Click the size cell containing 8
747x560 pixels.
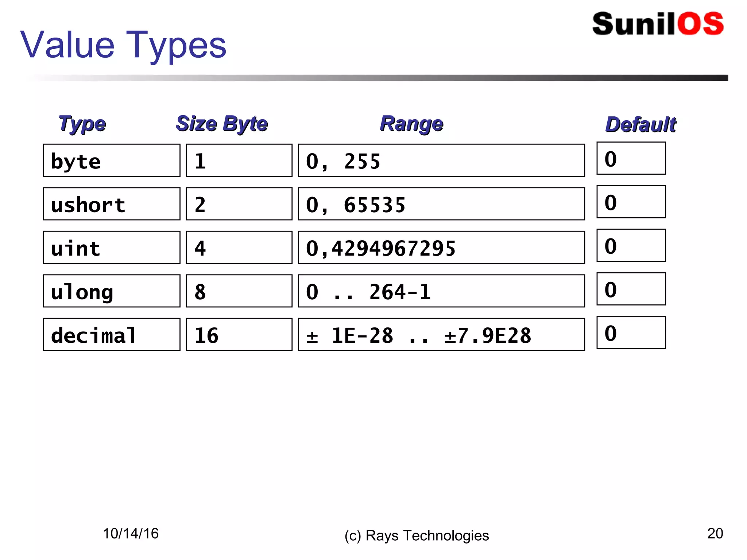(239, 291)
